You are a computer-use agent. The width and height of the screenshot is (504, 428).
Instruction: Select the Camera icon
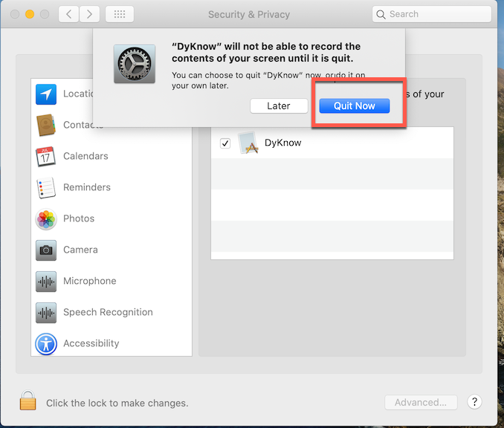click(46, 250)
